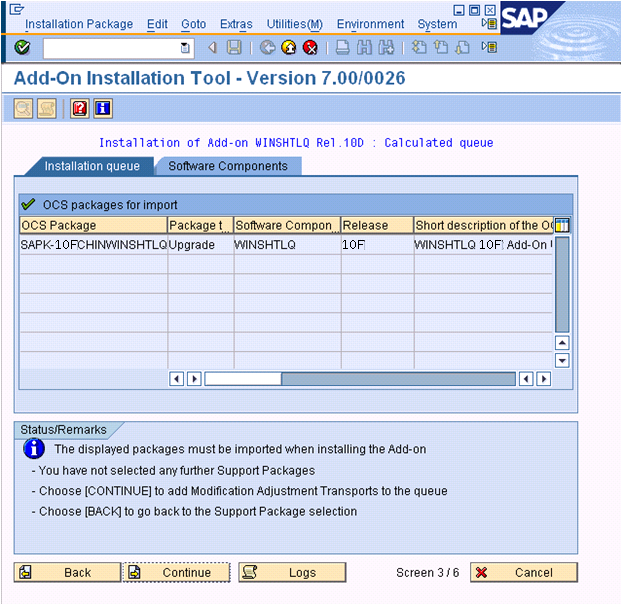Select the OCS Package column header
Screen dimensions: 621x604
pyautogui.click(x=93, y=225)
